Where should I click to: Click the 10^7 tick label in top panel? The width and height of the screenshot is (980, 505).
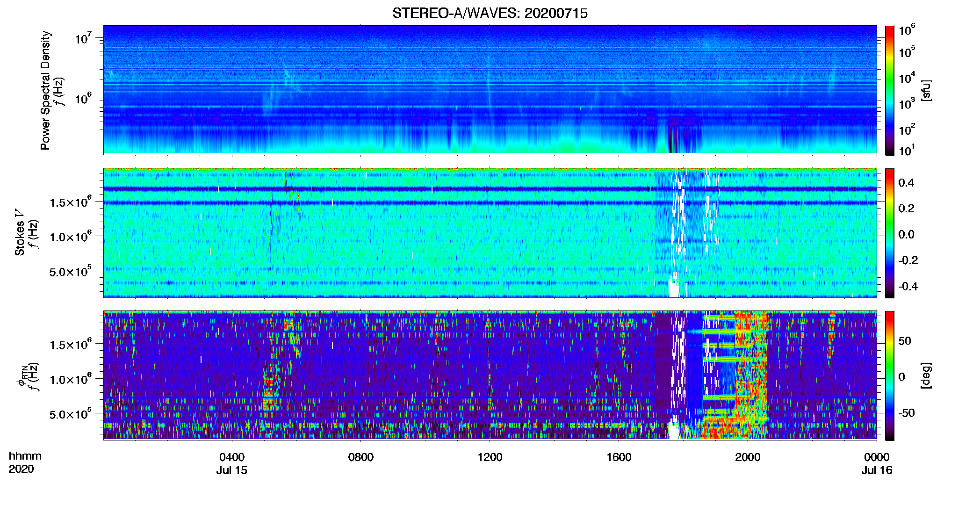coord(83,38)
